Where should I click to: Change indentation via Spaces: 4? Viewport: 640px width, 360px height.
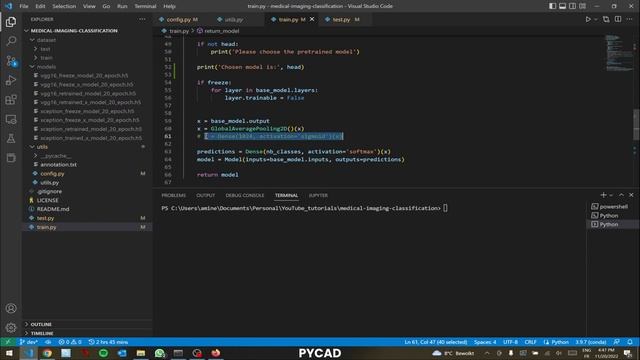pyautogui.click(x=485, y=342)
